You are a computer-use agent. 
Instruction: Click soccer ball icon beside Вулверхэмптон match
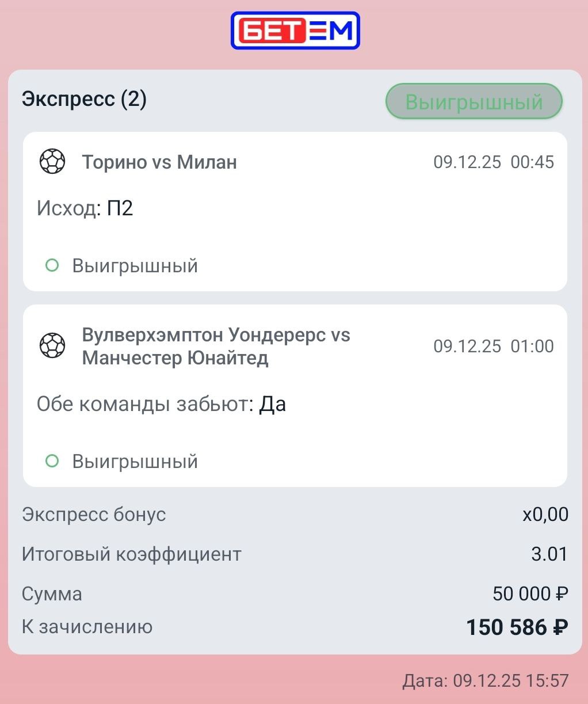(x=52, y=346)
